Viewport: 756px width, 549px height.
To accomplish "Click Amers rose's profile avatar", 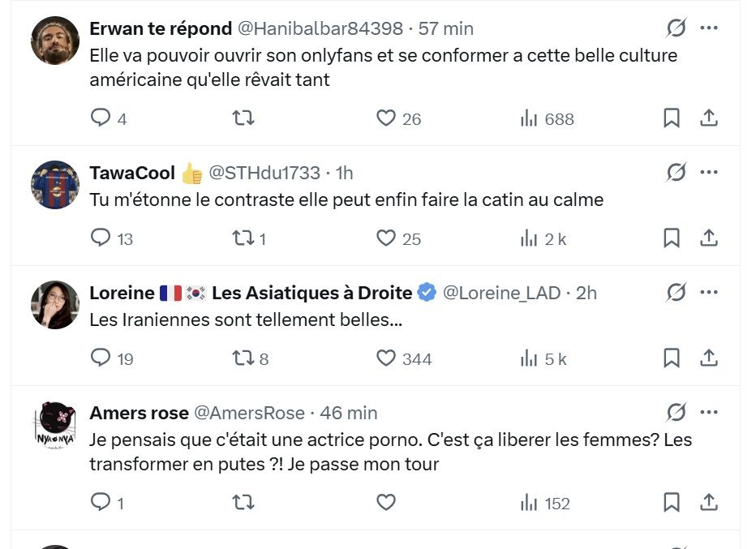I will click(x=55, y=424).
